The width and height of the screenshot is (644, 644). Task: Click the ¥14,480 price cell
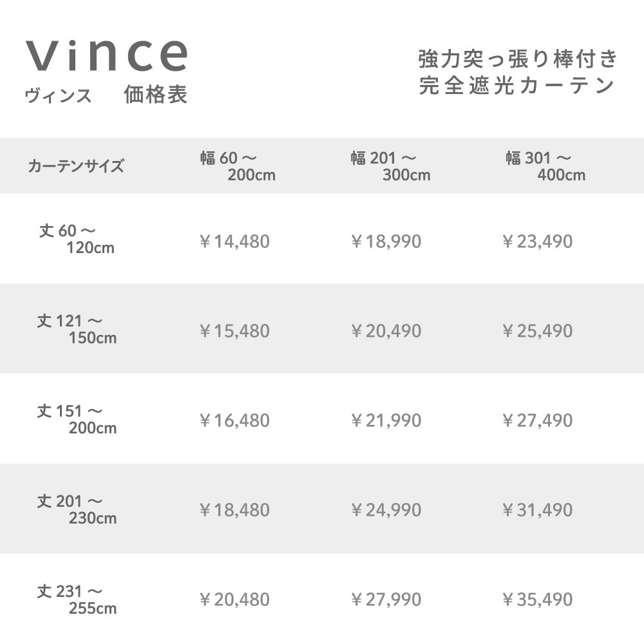click(234, 241)
